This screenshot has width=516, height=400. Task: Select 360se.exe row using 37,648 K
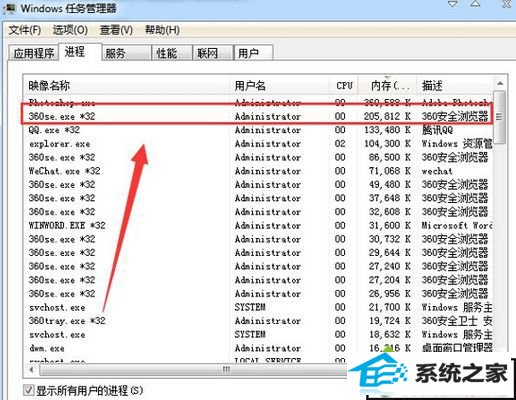pyautogui.click(x=257, y=198)
